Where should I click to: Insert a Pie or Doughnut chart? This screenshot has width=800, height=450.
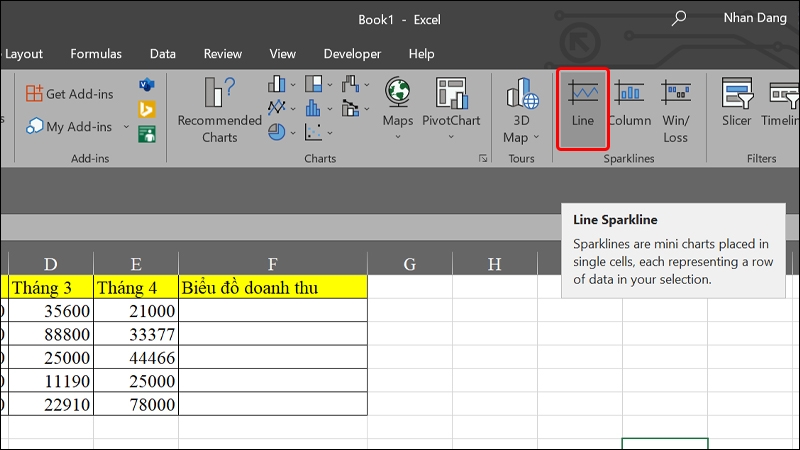277,132
